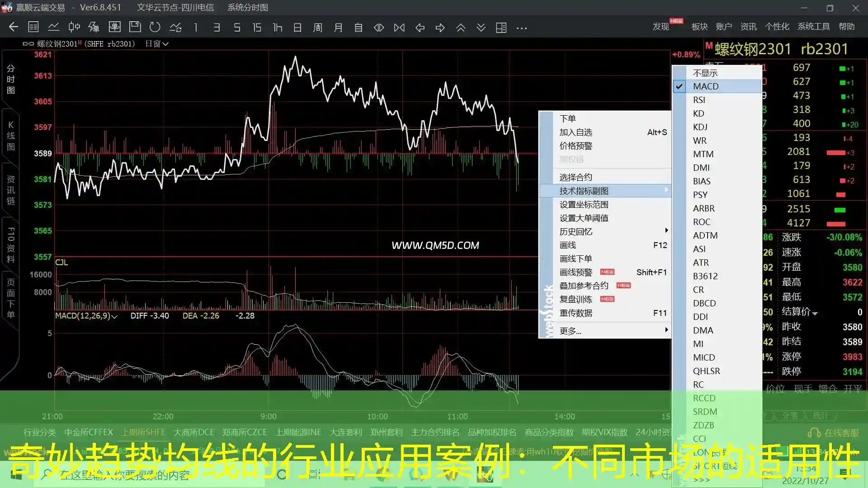Open the 发现 menu

click(660, 27)
